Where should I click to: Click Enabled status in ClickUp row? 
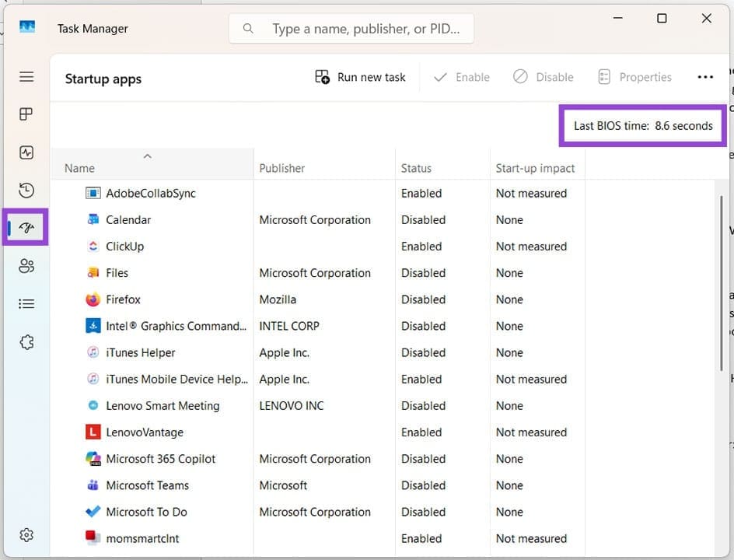click(x=421, y=247)
